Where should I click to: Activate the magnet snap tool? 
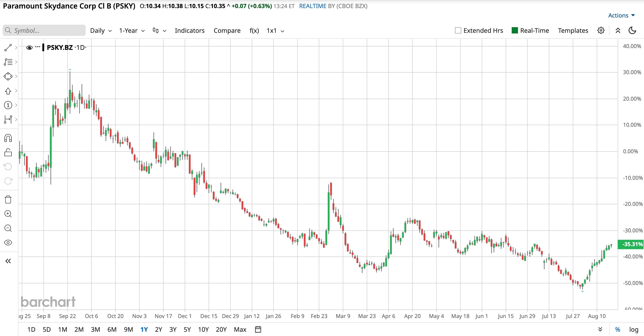tap(8, 138)
